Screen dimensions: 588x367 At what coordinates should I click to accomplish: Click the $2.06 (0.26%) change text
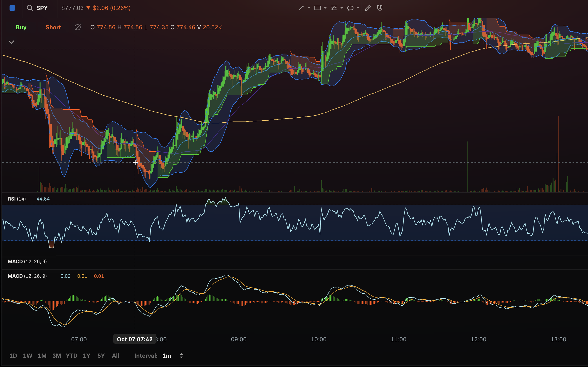point(112,8)
